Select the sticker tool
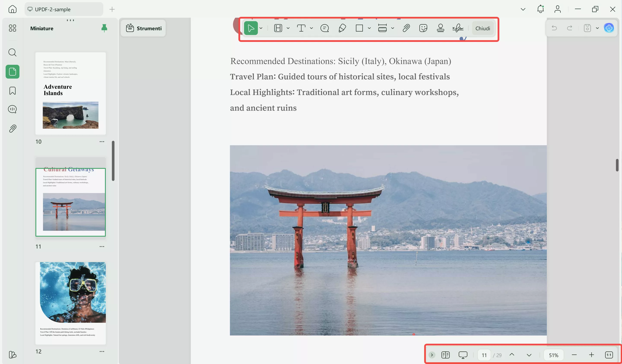Viewport: 622px width, 364px height. [423, 28]
